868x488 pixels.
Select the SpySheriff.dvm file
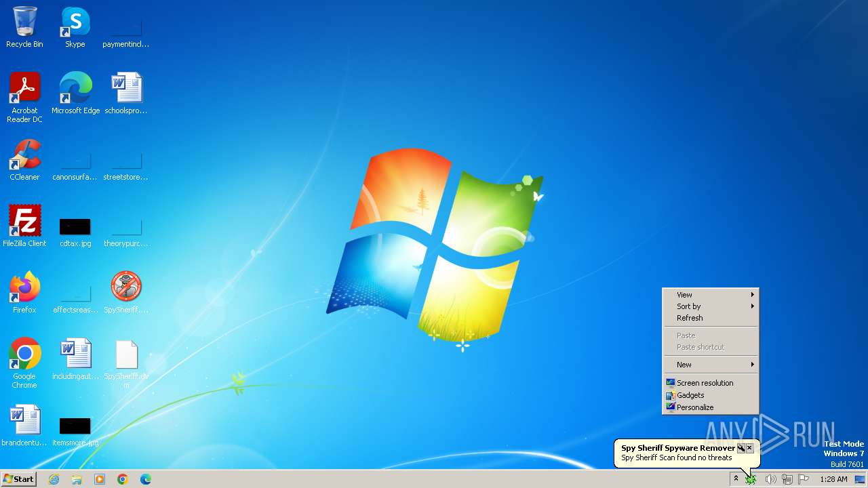[126, 363]
